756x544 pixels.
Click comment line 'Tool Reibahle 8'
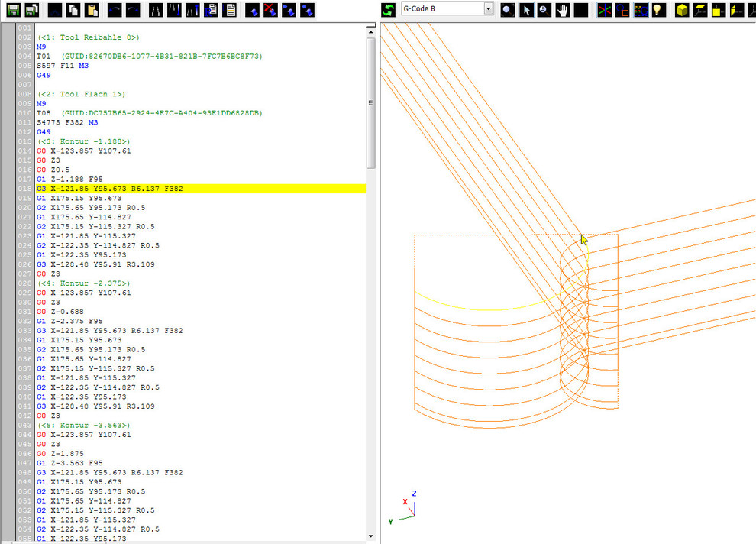tap(89, 37)
